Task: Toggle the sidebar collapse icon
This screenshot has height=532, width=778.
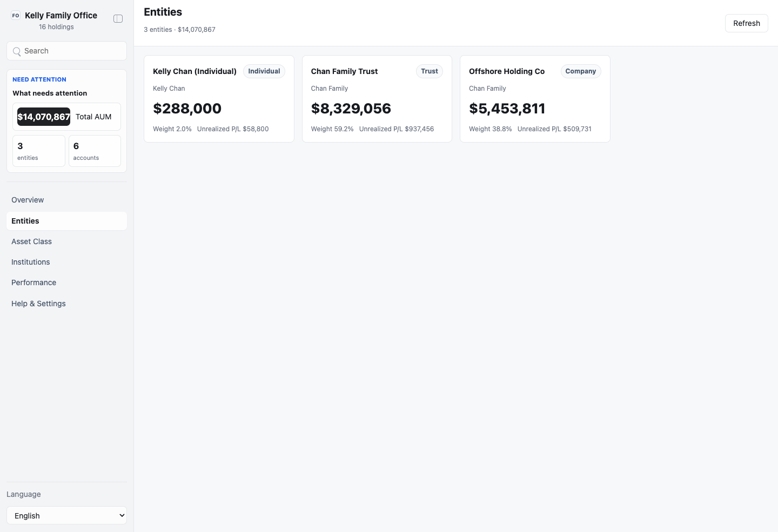Action: pos(118,19)
